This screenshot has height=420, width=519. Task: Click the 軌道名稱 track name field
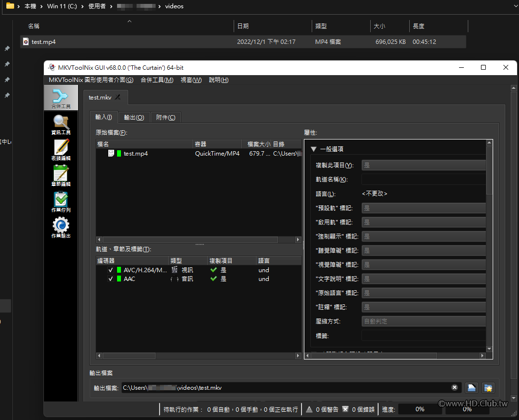click(423, 180)
